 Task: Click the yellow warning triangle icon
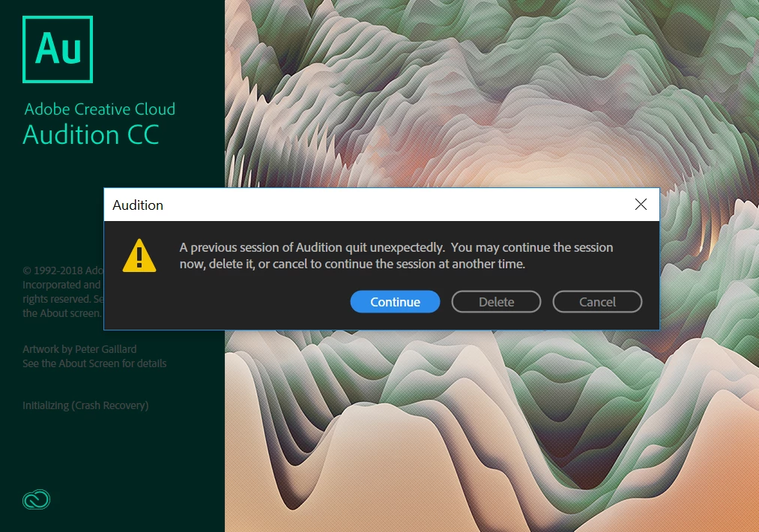pyautogui.click(x=139, y=256)
